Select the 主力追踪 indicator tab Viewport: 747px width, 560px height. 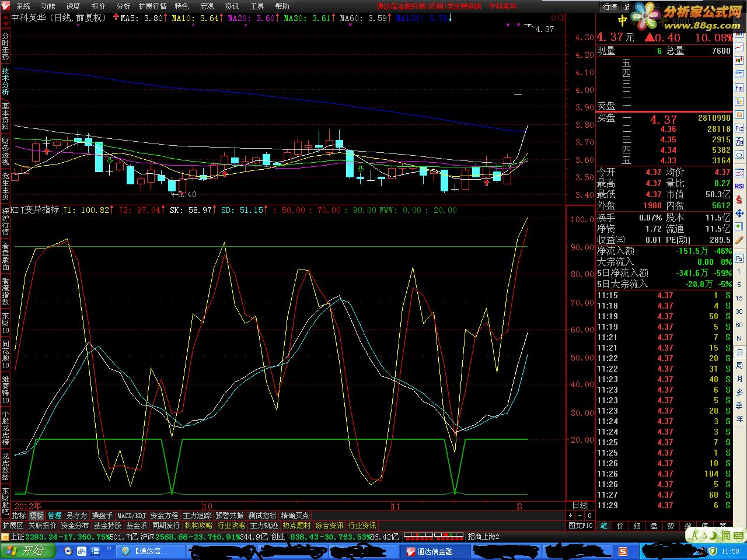click(x=197, y=516)
